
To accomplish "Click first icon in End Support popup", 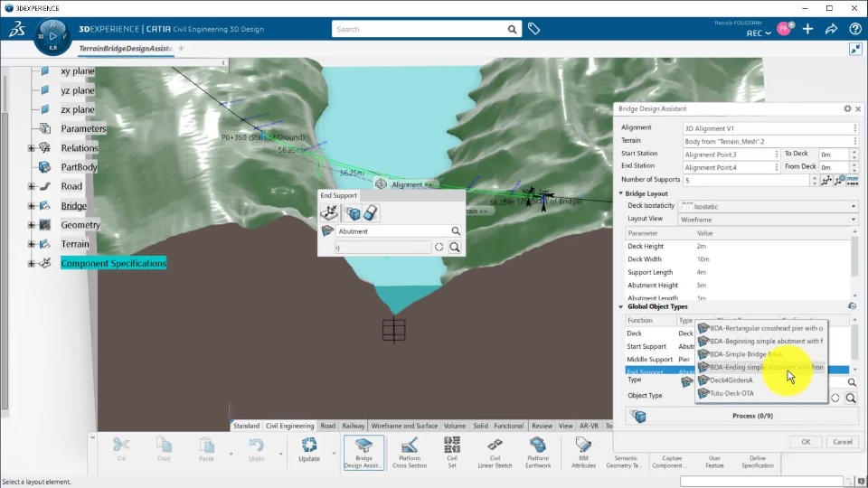I will coord(329,212).
